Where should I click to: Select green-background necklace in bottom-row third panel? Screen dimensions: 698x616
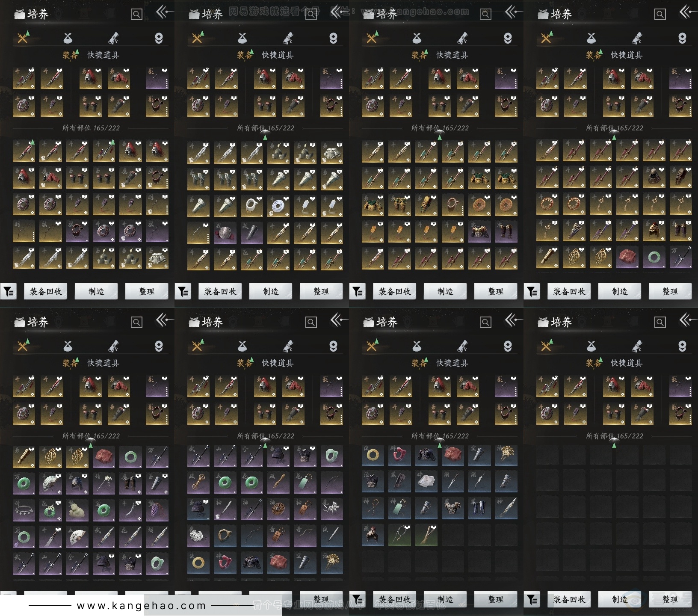[x=399, y=535]
